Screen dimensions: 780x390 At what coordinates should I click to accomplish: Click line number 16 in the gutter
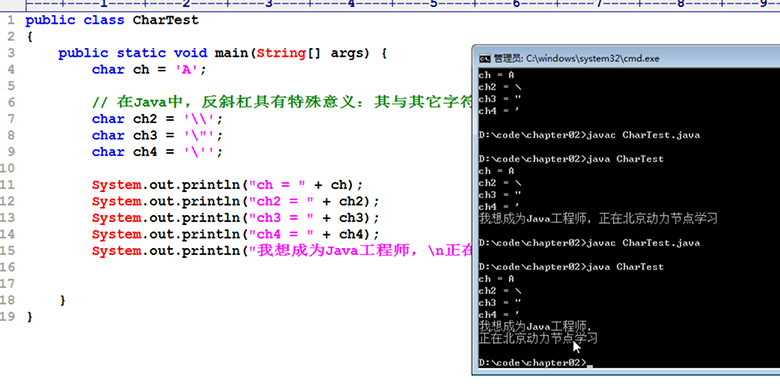click(x=7, y=267)
